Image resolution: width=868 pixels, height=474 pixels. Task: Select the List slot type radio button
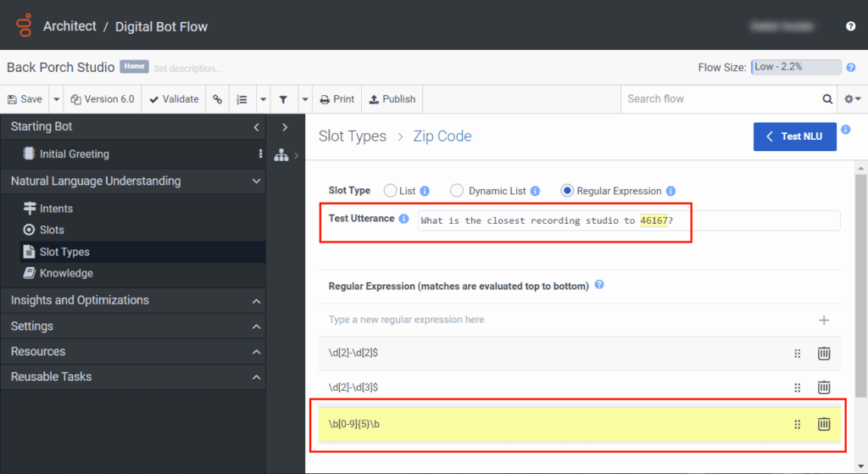pos(391,191)
